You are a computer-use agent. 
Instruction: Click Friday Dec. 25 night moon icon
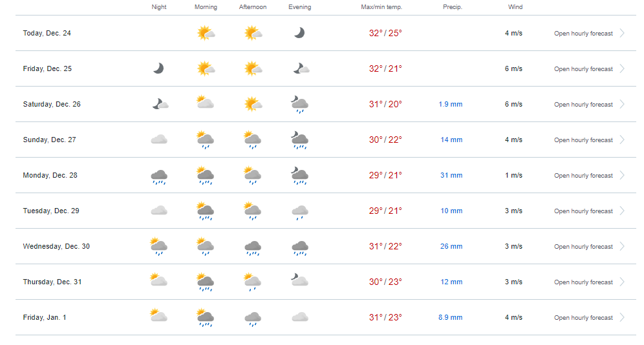coord(158,68)
